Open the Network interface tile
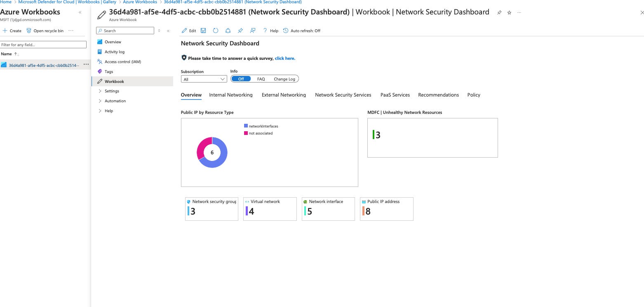Screen dimensions: 644x307 pos(328,209)
